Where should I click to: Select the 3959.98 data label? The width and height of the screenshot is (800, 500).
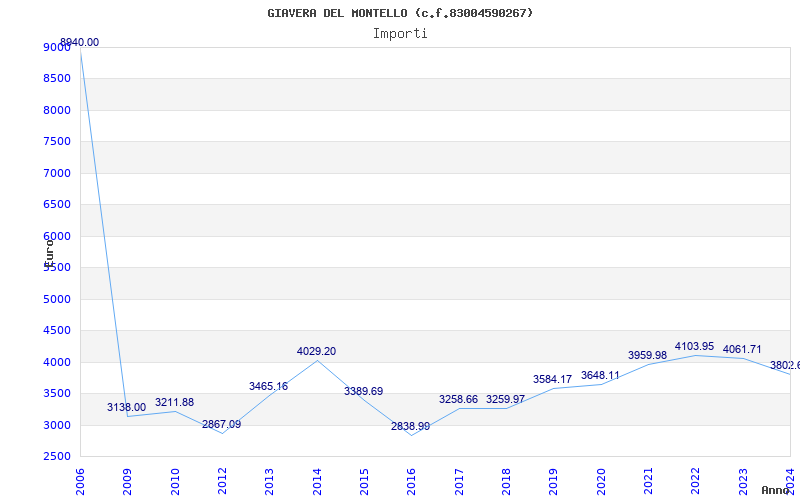coord(647,356)
